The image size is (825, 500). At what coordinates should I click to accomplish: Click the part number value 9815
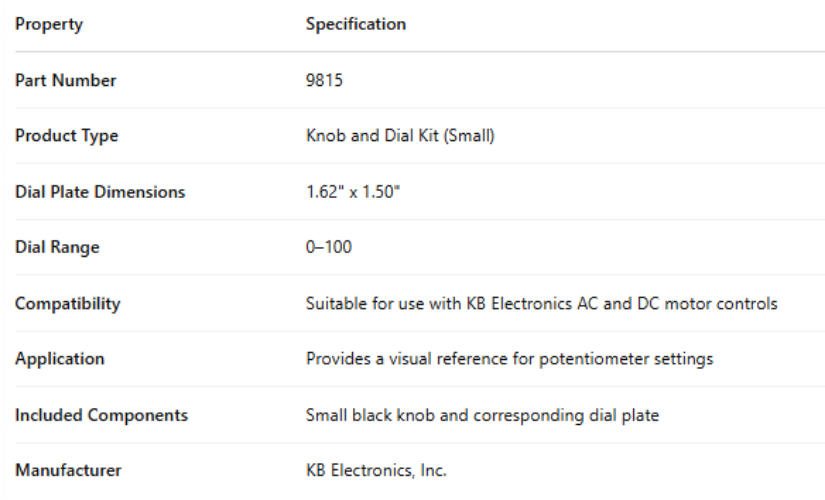click(323, 81)
